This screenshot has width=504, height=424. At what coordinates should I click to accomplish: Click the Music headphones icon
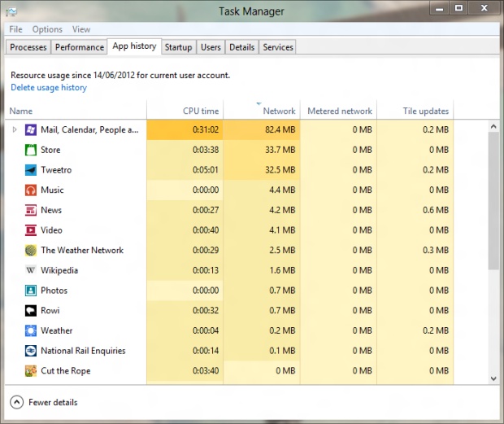(31, 190)
